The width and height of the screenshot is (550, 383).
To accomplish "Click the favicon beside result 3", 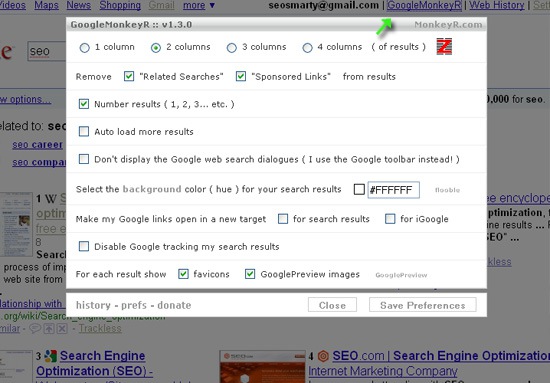I will tap(51, 356).
